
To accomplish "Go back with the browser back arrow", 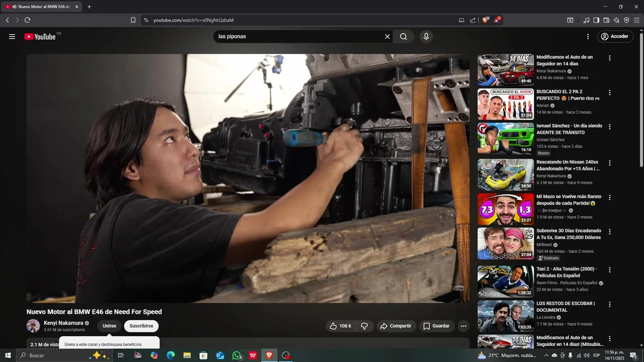I will pyautogui.click(x=8, y=20).
